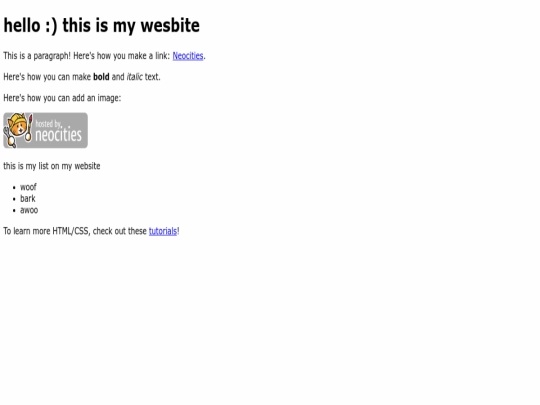Viewport: 540px width, 405px height.
Task: Click the 'Here's how you can add an image:' paragraph
Action: click(62, 98)
